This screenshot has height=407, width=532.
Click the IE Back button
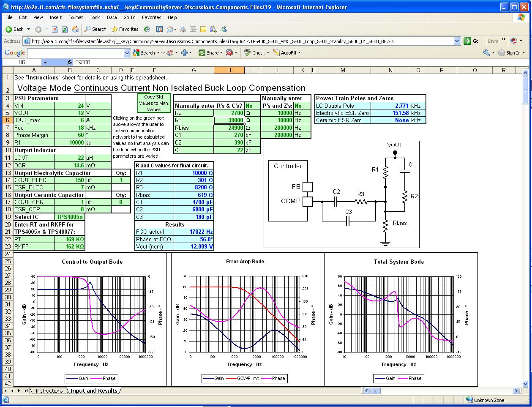coord(14,29)
